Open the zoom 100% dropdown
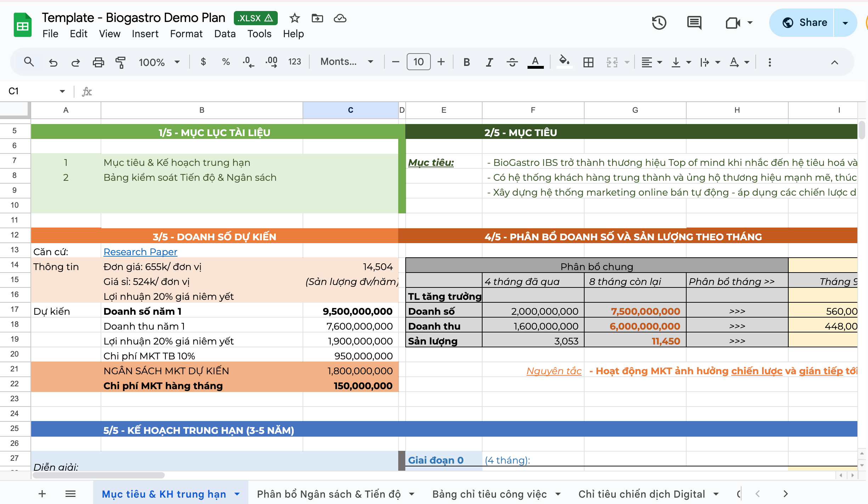 (x=159, y=62)
